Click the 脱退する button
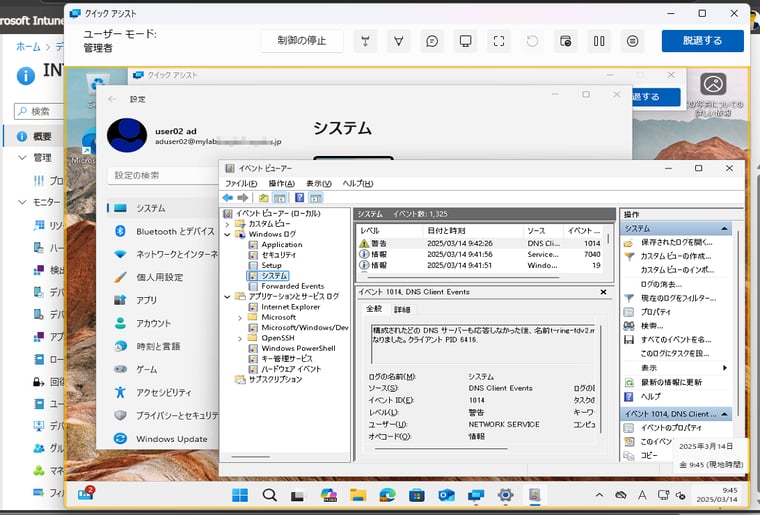The width and height of the screenshot is (760, 515). pos(702,41)
